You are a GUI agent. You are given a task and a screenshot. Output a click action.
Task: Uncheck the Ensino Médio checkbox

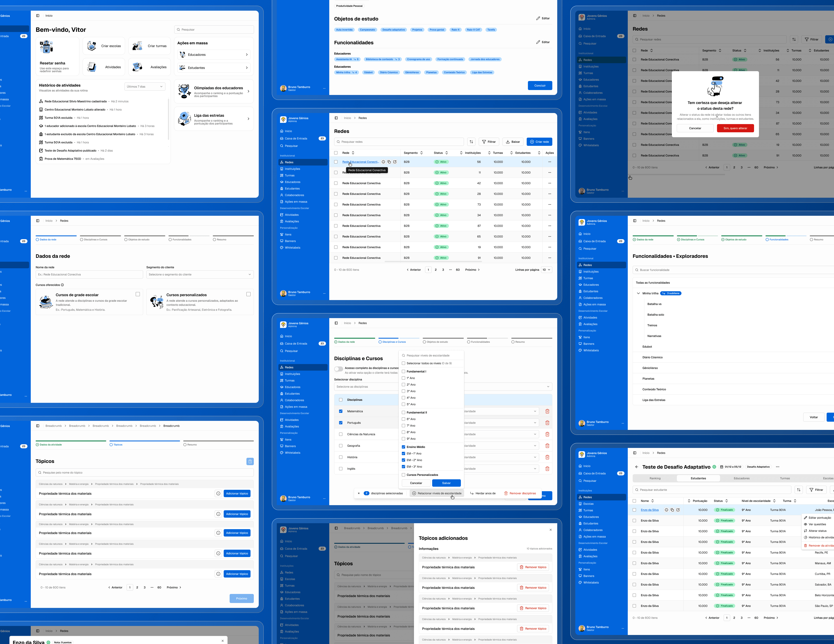pyautogui.click(x=403, y=447)
